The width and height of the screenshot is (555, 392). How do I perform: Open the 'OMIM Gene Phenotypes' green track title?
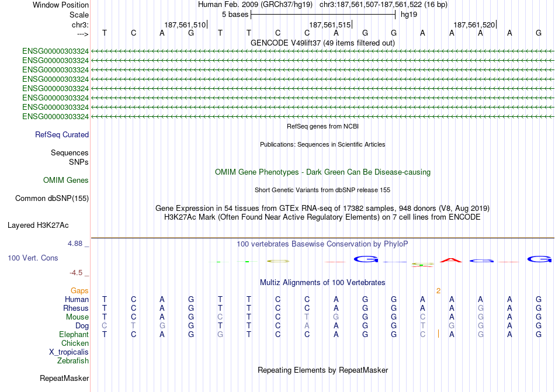pyautogui.click(x=322, y=172)
